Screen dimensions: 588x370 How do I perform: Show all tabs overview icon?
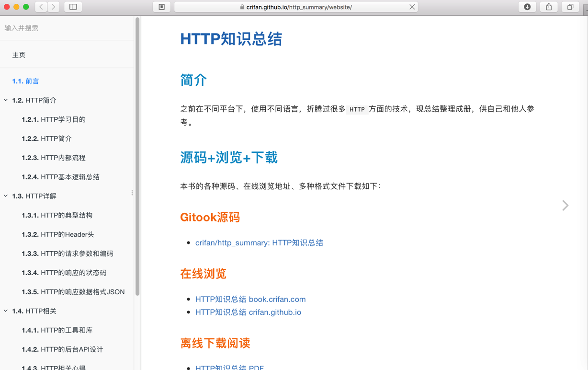coord(570,7)
